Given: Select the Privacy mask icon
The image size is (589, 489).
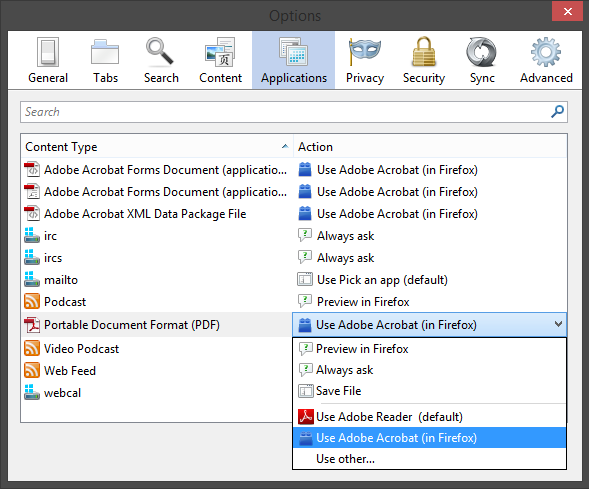Looking at the screenshot, I should [x=364, y=51].
